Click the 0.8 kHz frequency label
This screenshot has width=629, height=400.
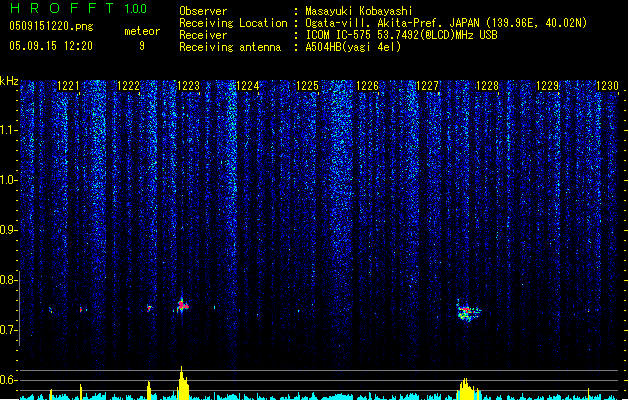tap(9, 280)
